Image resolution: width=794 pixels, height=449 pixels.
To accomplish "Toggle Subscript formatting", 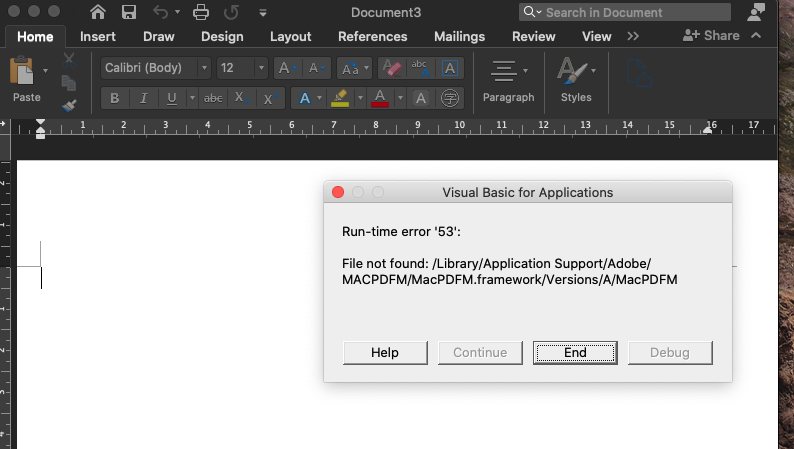I will coord(242,98).
